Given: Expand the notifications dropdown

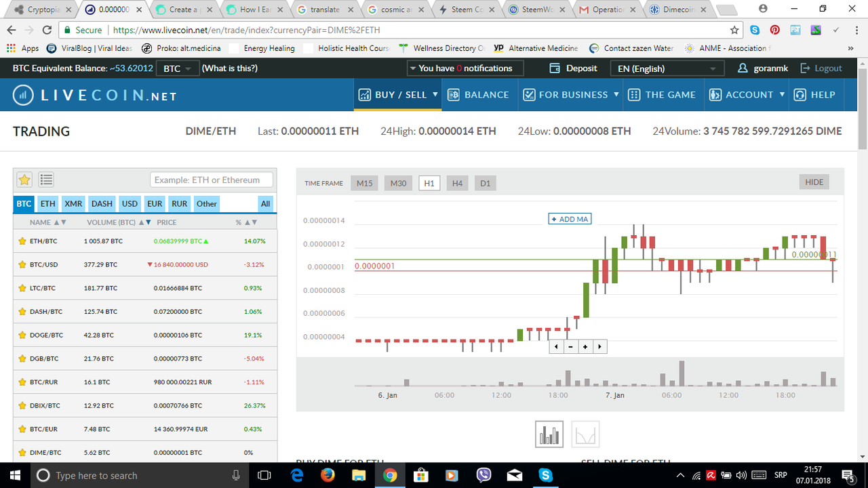Looking at the screenshot, I should pos(465,68).
